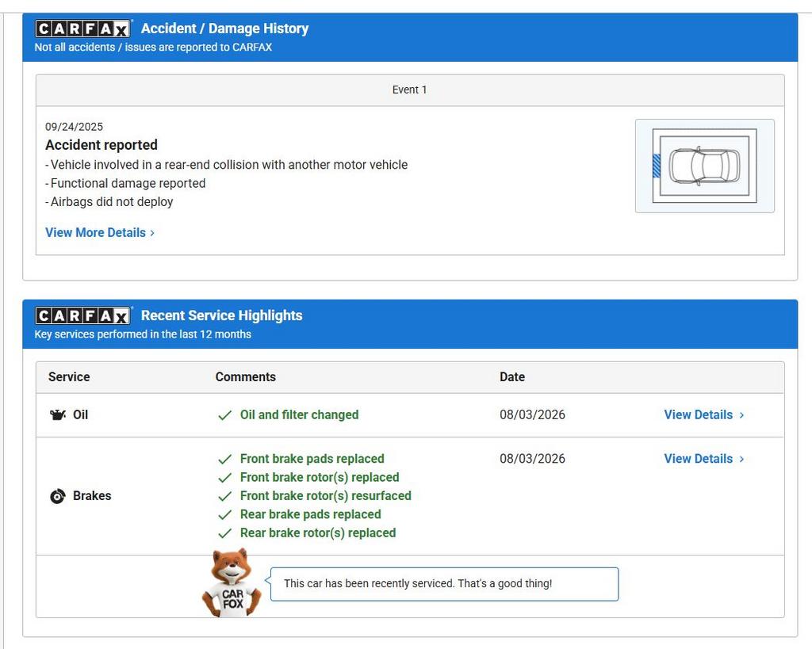Click the Recent Service Highlights title
812x649 pixels.
tap(222, 315)
